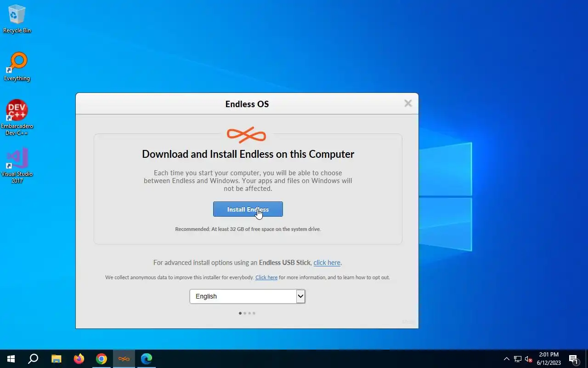Select the Visual Studio 2017 desktop shortcut

pos(17,166)
